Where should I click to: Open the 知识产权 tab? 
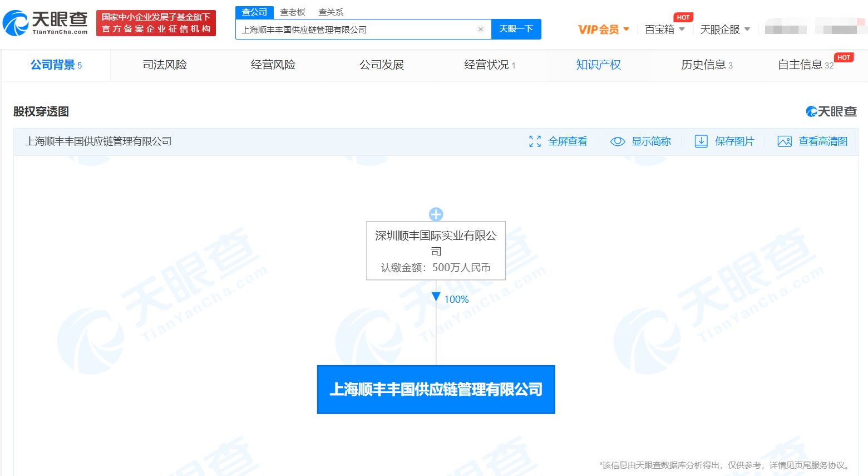[598, 65]
